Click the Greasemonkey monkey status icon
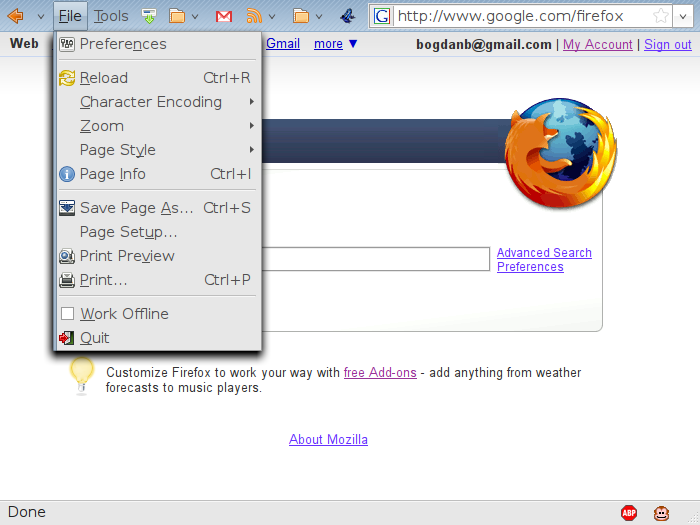Image resolution: width=700 pixels, height=525 pixels. point(661,513)
